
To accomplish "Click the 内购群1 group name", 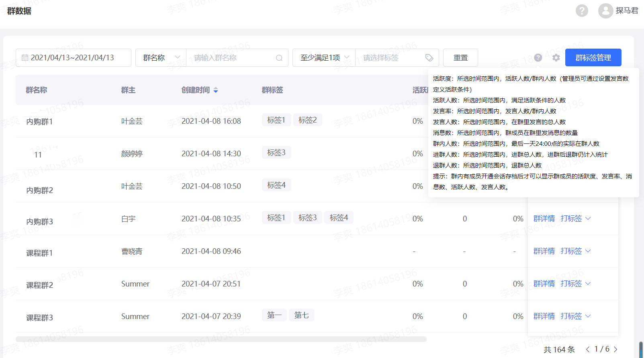I will tap(39, 122).
